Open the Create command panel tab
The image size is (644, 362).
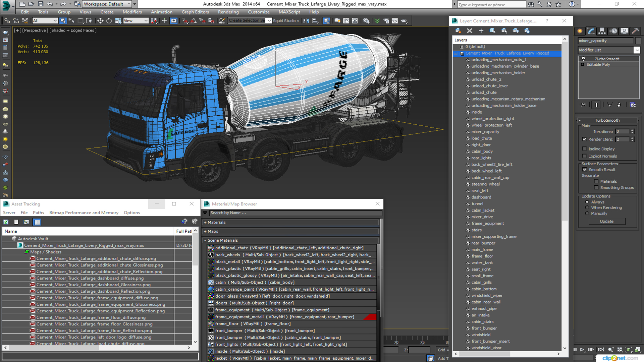(x=580, y=31)
